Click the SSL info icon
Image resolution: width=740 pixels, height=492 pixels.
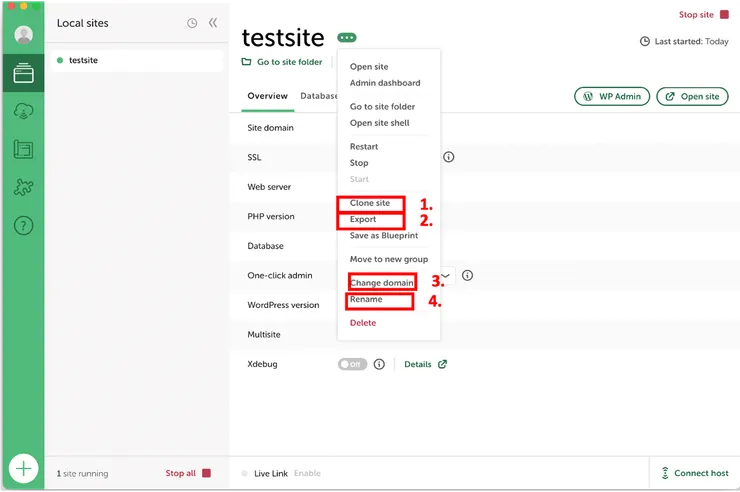[x=448, y=157]
